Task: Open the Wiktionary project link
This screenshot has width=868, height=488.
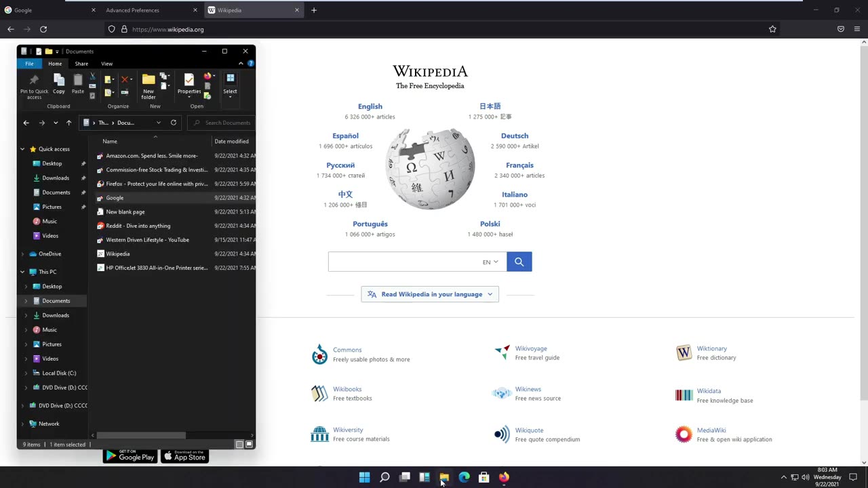Action: pos(712,348)
